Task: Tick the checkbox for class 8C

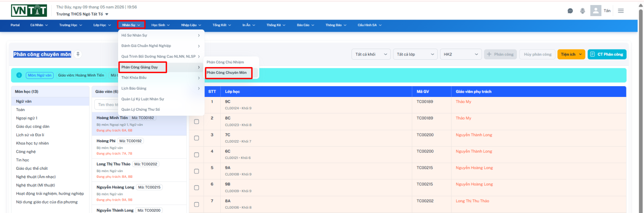Action: [x=196, y=121]
